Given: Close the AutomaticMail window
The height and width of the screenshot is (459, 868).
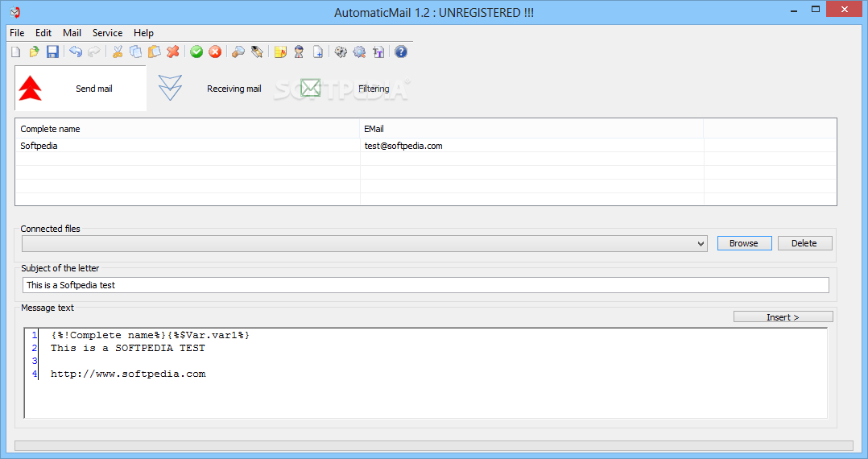Looking at the screenshot, I should [x=845, y=10].
